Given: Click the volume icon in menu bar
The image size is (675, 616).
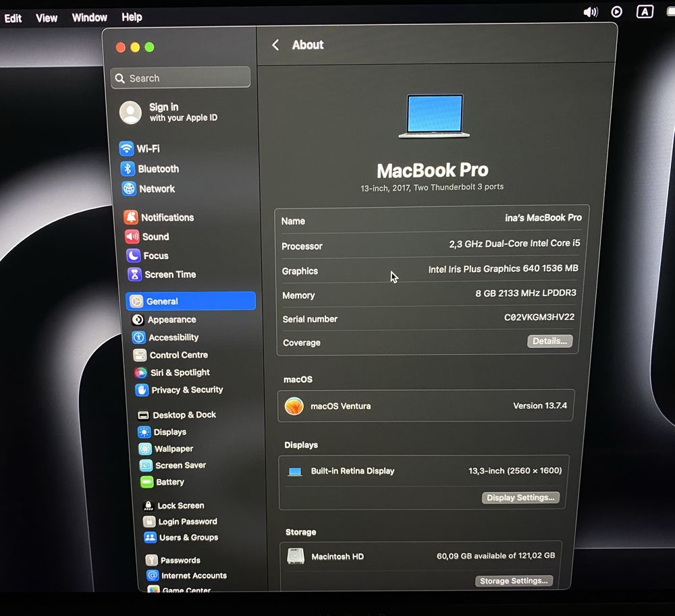Looking at the screenshot, I should (590, 12).
